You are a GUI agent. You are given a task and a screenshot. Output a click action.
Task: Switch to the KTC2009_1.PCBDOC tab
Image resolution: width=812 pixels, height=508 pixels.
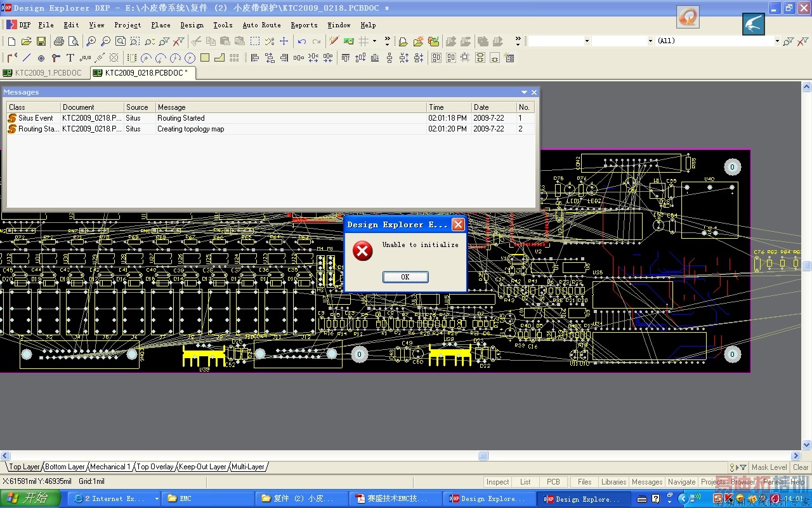click(44, 73)
